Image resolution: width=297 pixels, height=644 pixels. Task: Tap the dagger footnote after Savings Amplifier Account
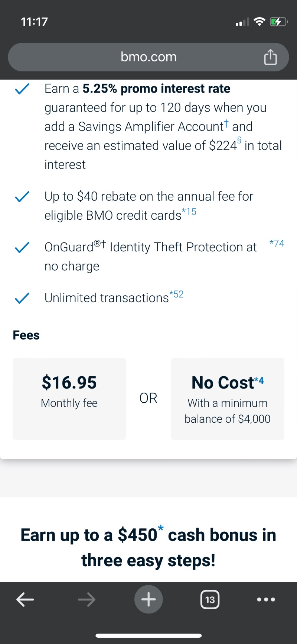pyautogui.click(x=226, y=123)
